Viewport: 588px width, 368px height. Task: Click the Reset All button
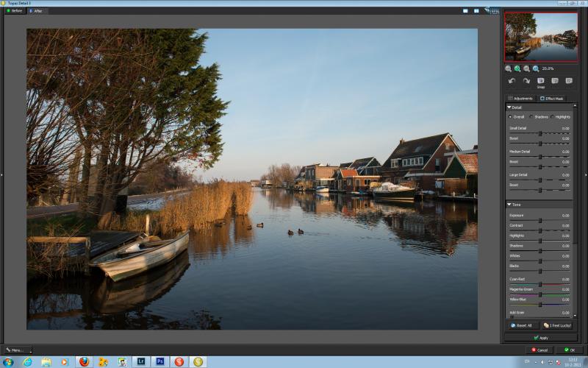[x=521, y=325]
